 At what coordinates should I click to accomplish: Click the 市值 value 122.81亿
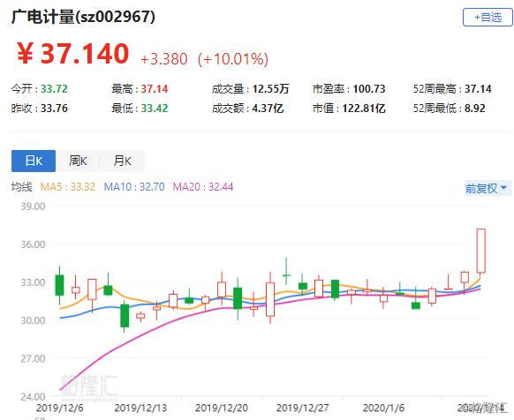pyautogui.click(x=364, y=109)
